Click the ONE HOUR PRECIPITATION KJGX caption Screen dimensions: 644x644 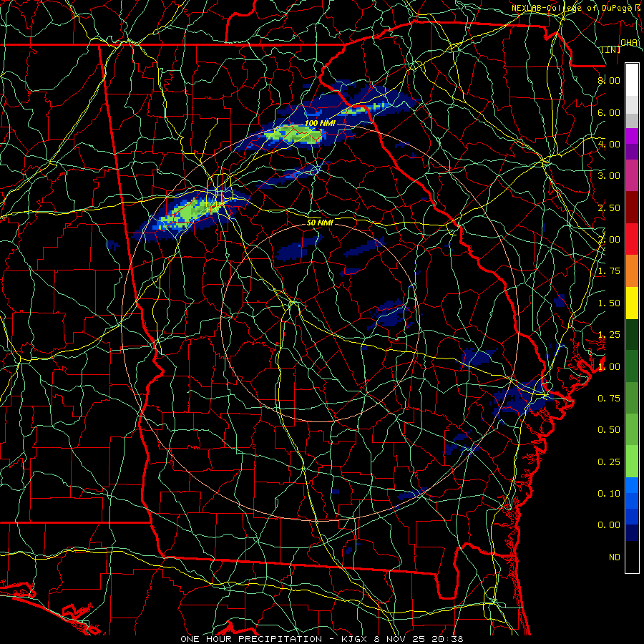(x=321, y=639)
